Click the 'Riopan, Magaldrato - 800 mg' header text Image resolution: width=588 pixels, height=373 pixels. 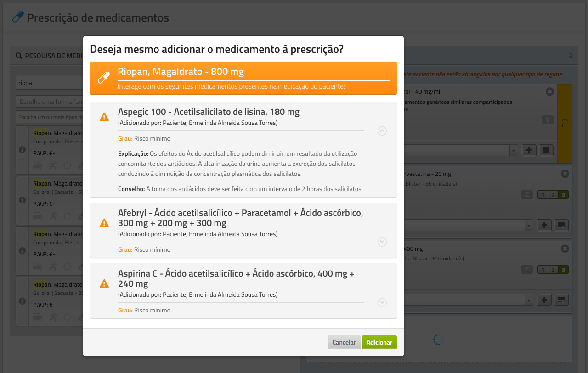click(x=181, y=72)
